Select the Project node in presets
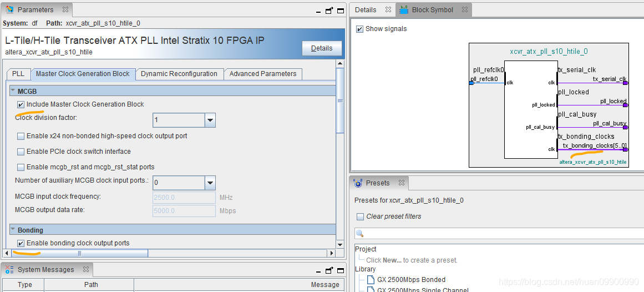Image resolution: width=644 pixels, height=292 pixels. tap(366, 249)
